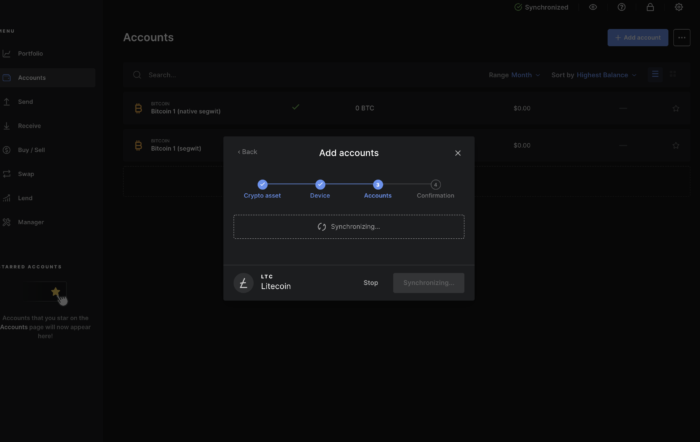Star the Bitcoin 1 segwit account
Image resolution: width=700 pixels, height=442 pixels.
pos(676,145)
